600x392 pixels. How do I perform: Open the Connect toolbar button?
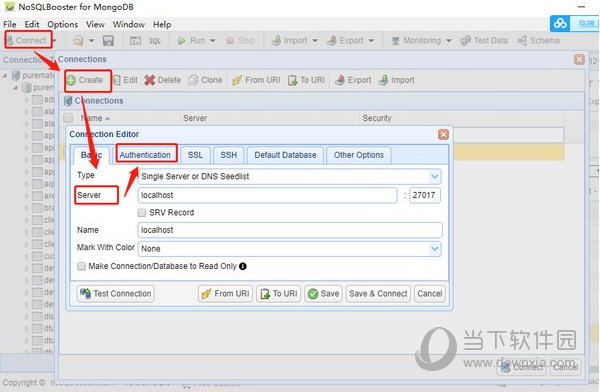click(27, 40)
